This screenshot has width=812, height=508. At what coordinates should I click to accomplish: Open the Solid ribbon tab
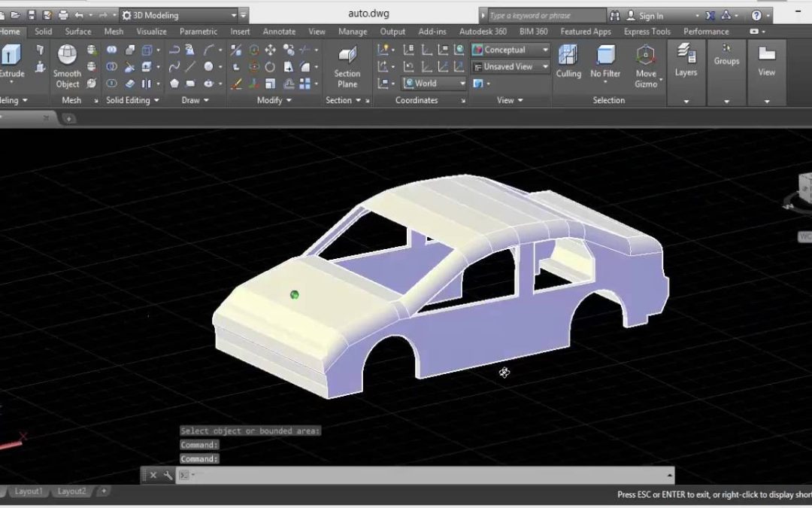point(43,31)
